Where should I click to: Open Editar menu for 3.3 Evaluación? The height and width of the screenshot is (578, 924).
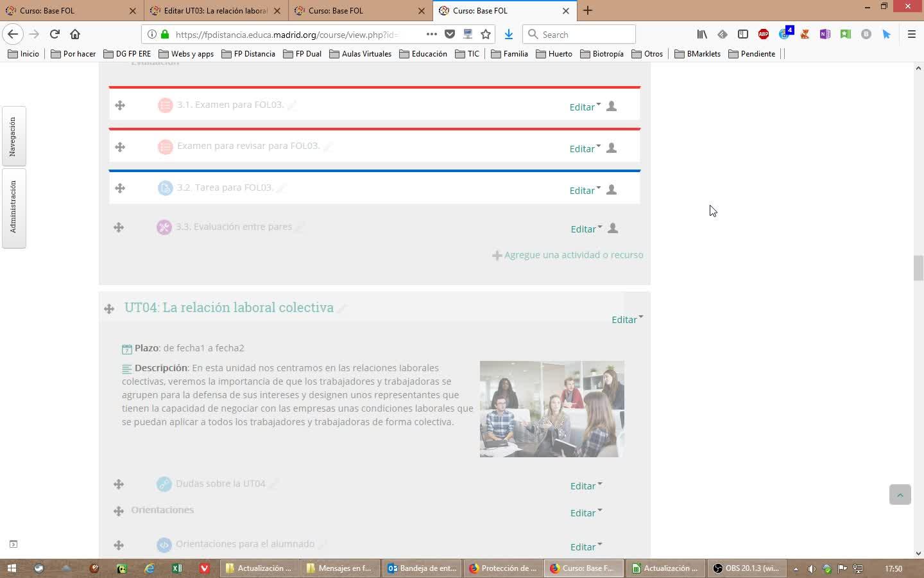pyautogui.click(x=586, y=229)
